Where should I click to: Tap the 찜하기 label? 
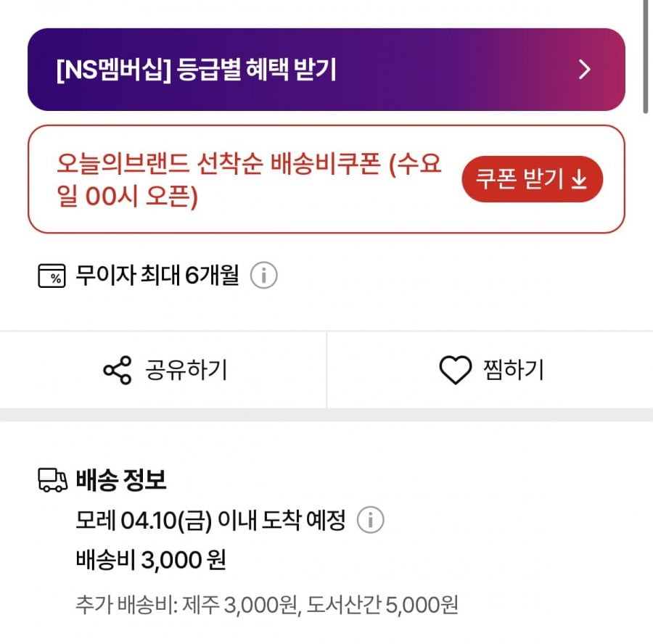513,371
